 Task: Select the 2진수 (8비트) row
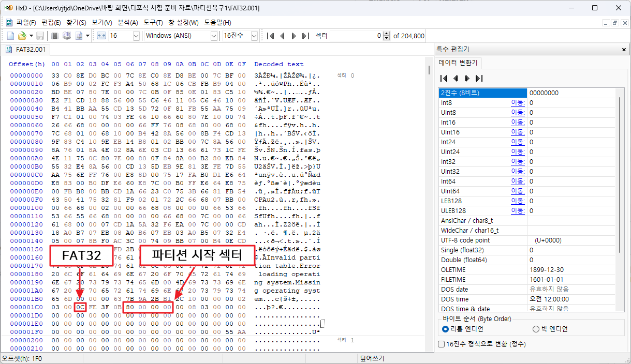527,93
